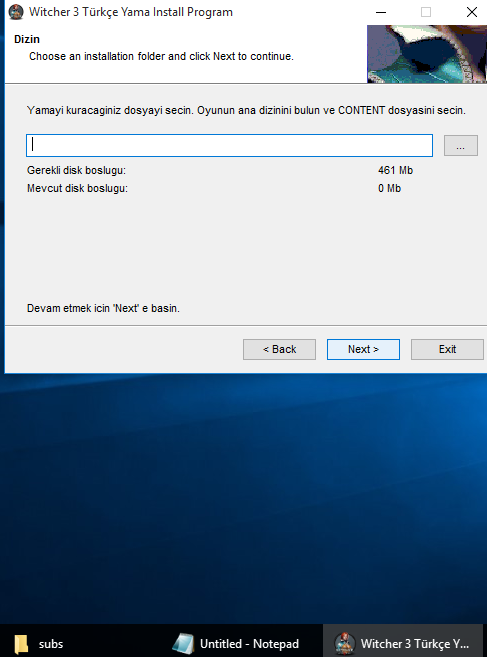The image size is (487, 657).
Task: Click the Witcher installer icon in title bar
Action: click(16, 12)
